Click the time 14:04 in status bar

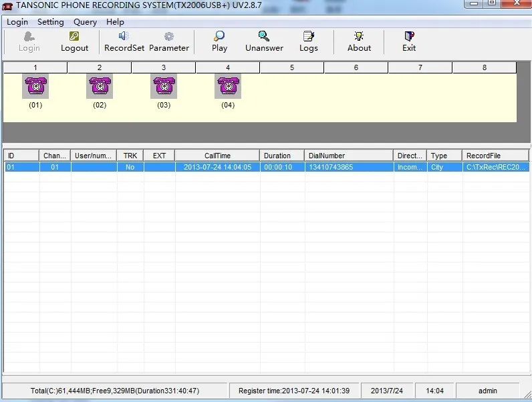[x=434, y=391]
